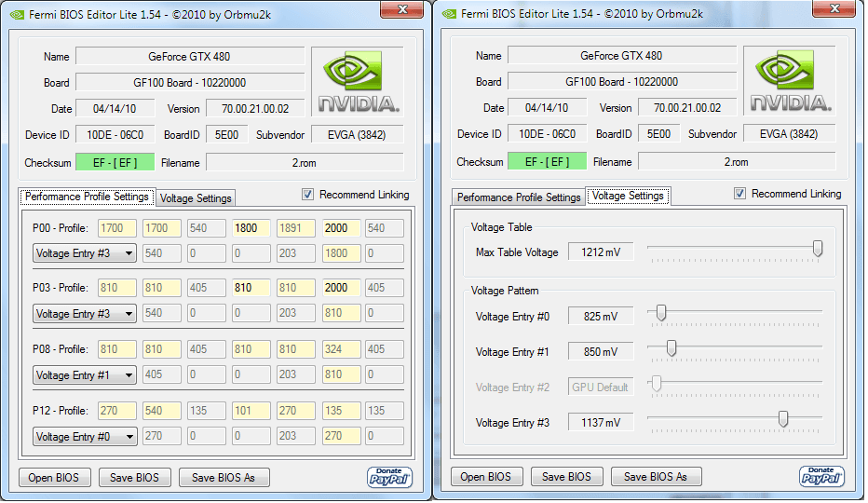Screen dimensions: 868x503
Task: Select Voltage Settings tab in right window
Action: pyautogui.click(x=629, y=196)
